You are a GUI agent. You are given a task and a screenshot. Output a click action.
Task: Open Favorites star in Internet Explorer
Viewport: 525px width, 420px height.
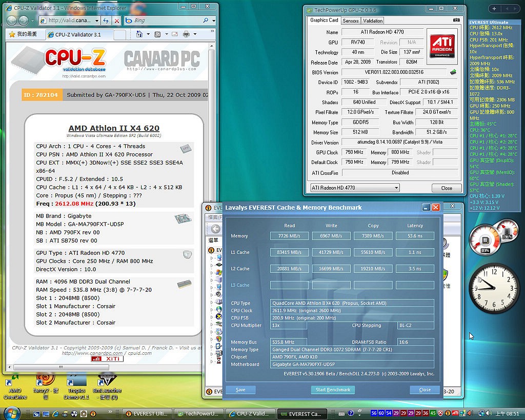point(12,34)
